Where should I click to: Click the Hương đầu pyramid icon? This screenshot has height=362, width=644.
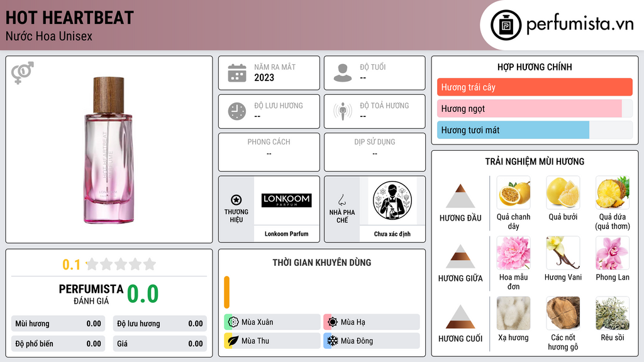click(x=460, y=196)
